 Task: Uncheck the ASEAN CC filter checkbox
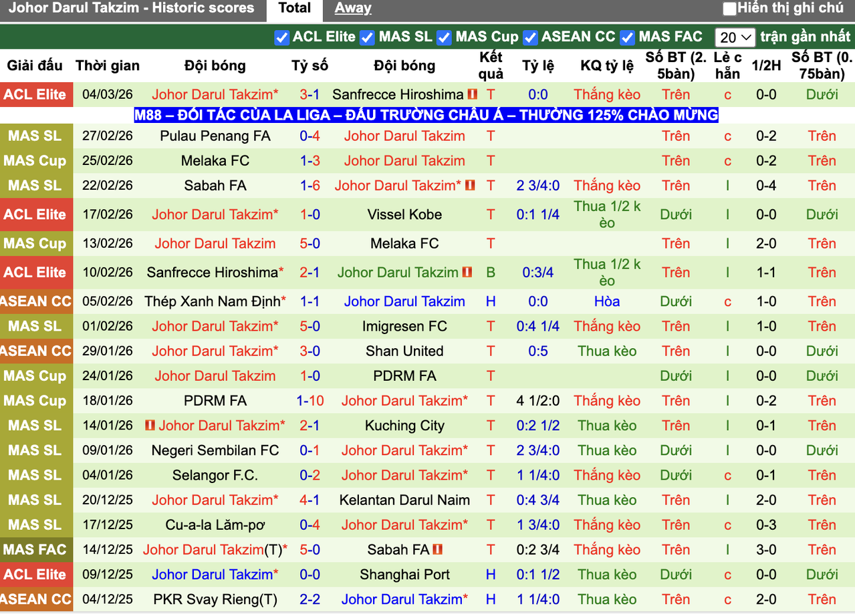[x=530, y=37]
